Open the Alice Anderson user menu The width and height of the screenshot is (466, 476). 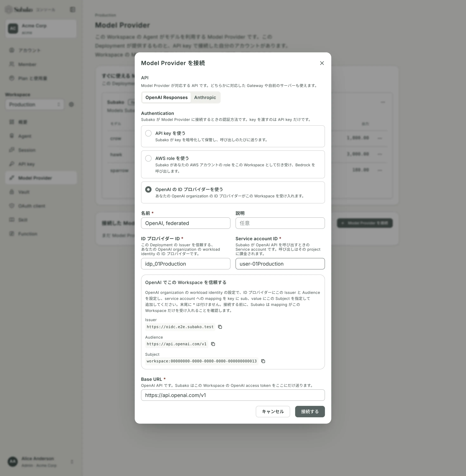coord(41,462)
